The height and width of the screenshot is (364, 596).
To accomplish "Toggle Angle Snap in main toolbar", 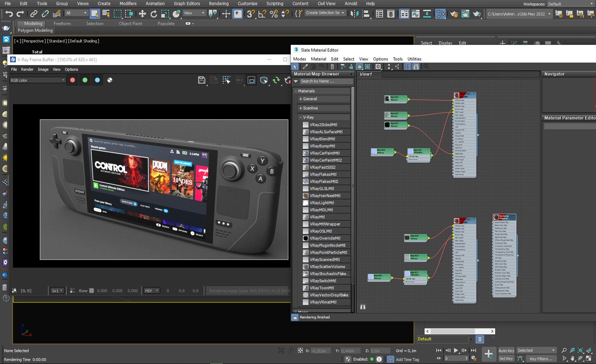I will coord(262,13).
